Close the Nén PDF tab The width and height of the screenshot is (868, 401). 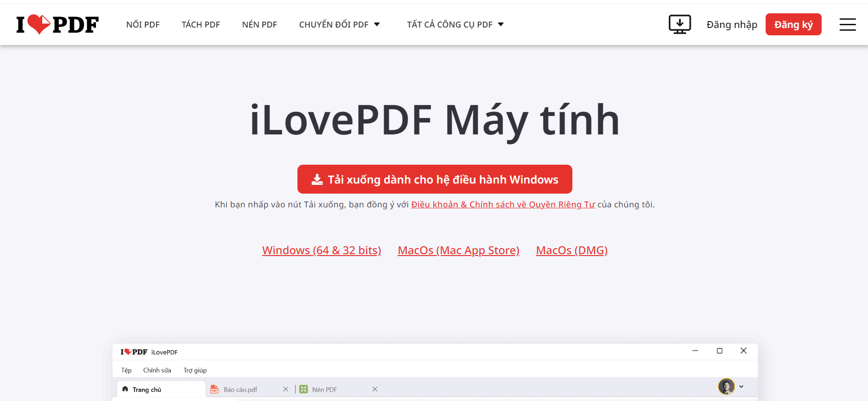click(x=375, y=389)
